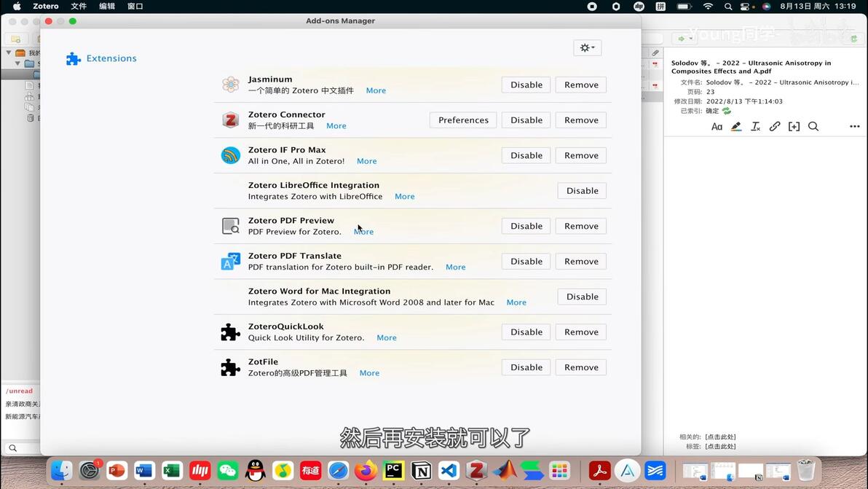The image size is (868, 489).
Task: Open PyCharm from the Dock
Action: 393,471
